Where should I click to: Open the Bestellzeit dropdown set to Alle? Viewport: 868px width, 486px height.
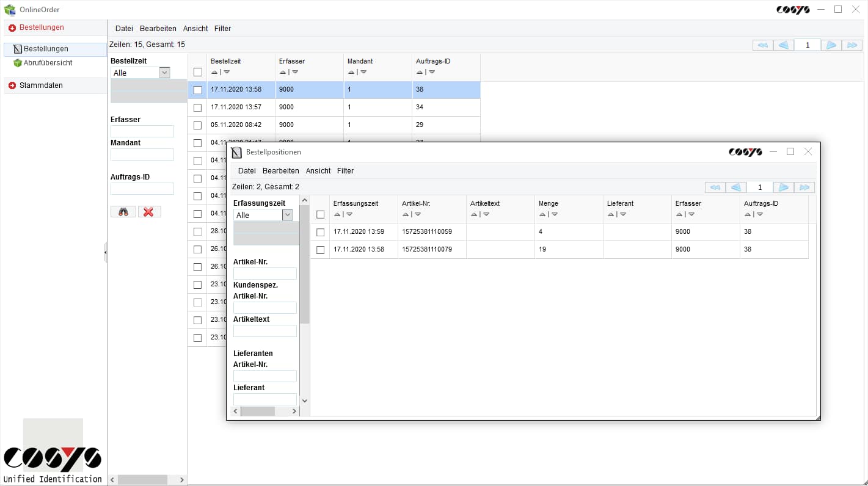coord(164,73)
